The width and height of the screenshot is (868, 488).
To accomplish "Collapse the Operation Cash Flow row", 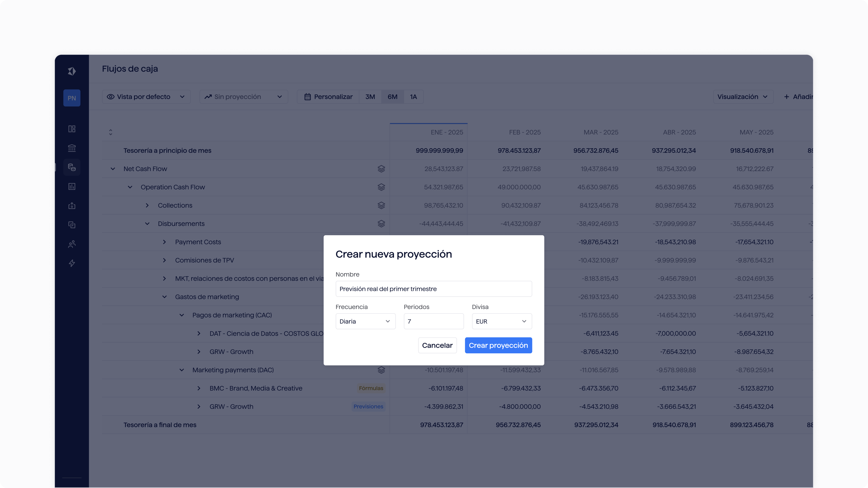I will tap(130, 187).
